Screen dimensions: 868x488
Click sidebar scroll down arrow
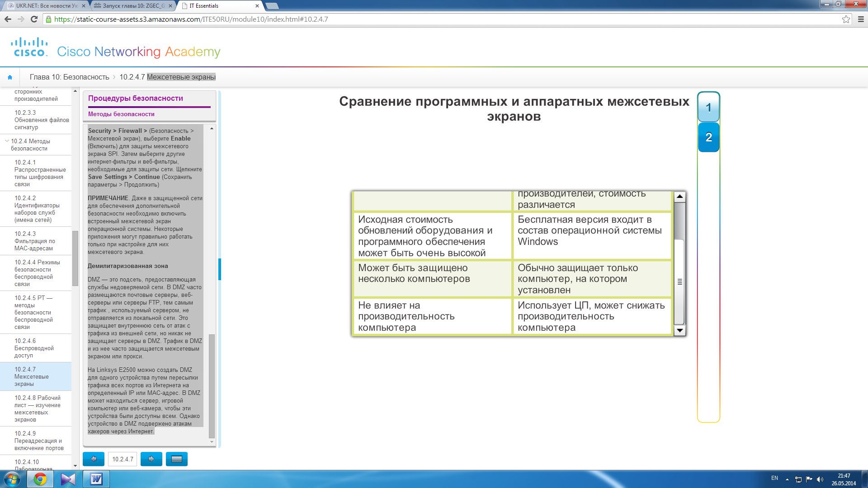(75, 465)
